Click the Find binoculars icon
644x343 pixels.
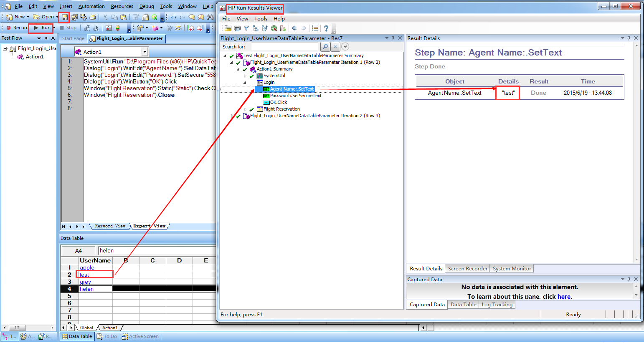[210, 17]
